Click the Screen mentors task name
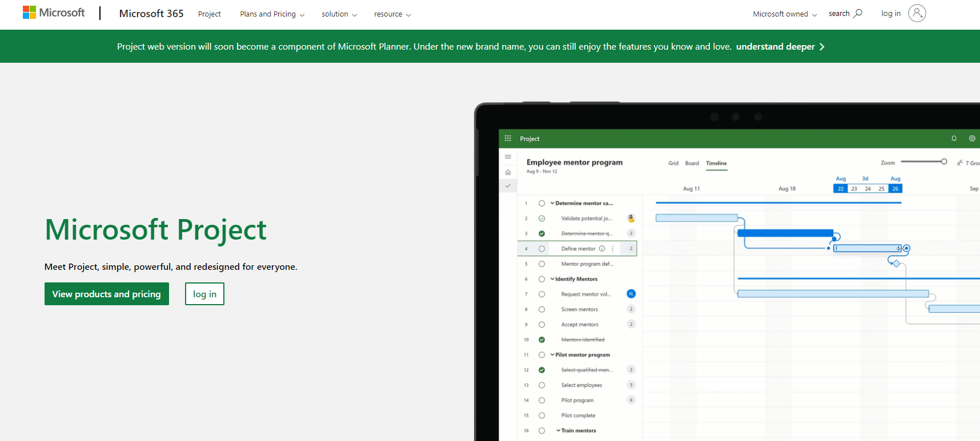The height and width of the screenshot is (441, 980). (x=579, y=309)
